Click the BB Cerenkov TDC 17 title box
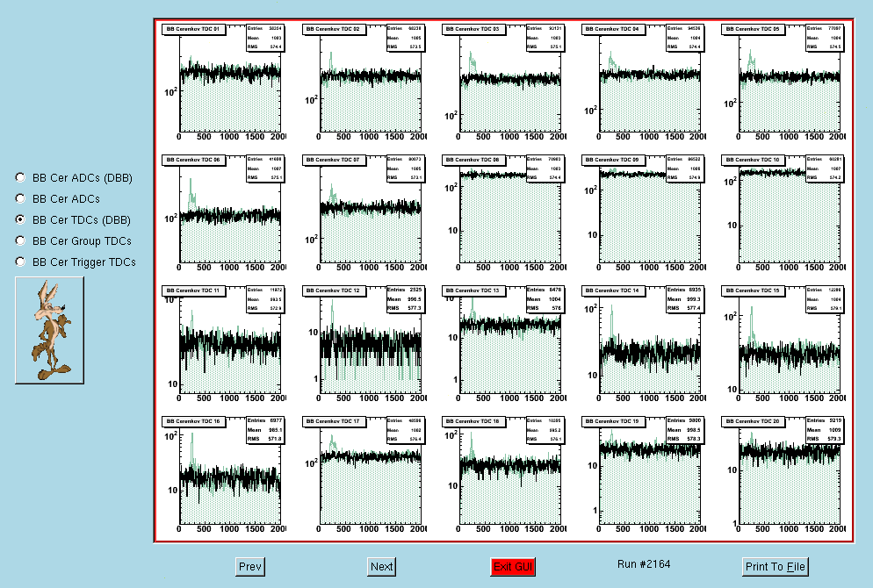This screenshot has width=873, height=588. [334, 421]
